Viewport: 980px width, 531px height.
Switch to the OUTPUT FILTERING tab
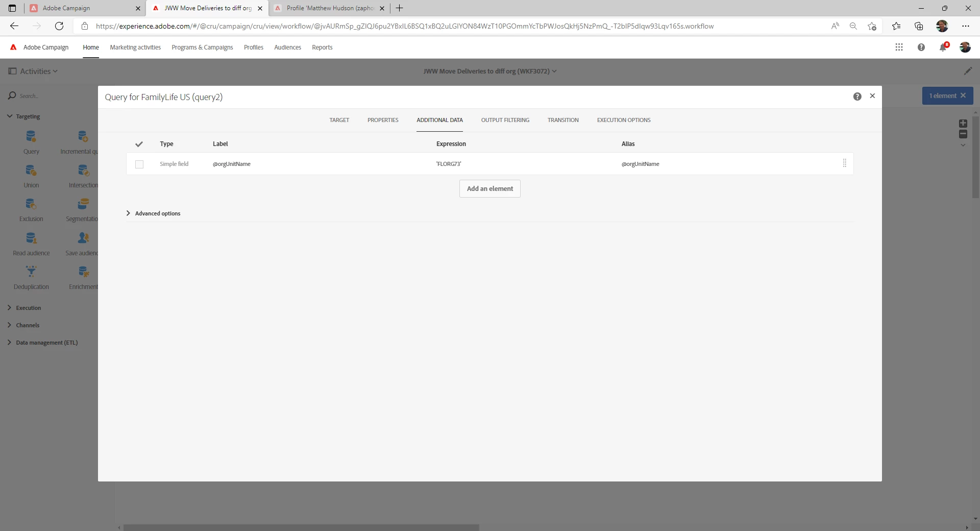(x=505, y=120)
